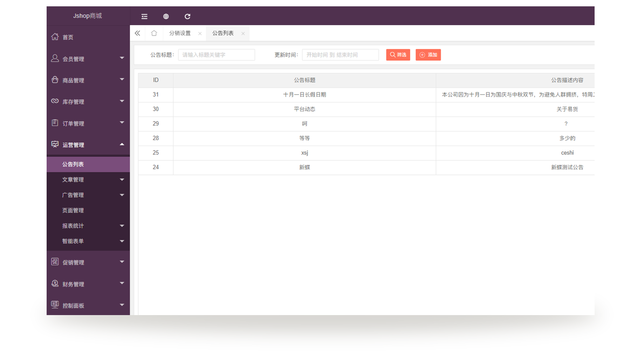Switch to the 分销设置 tab

pyautogui.click(x=180, y=33)
